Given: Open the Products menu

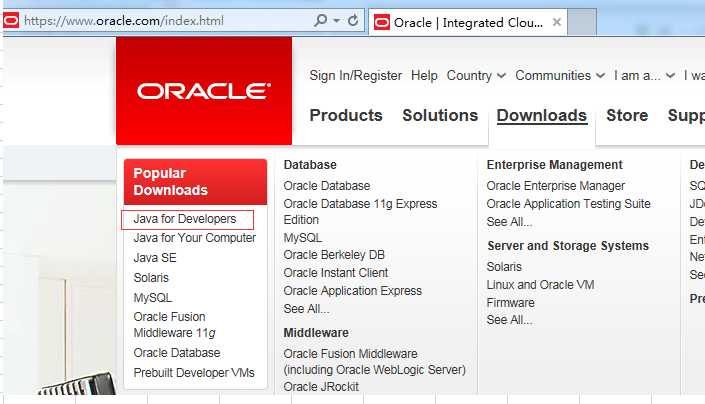Looking at the screenshot, I should click(x=346, y=115).
